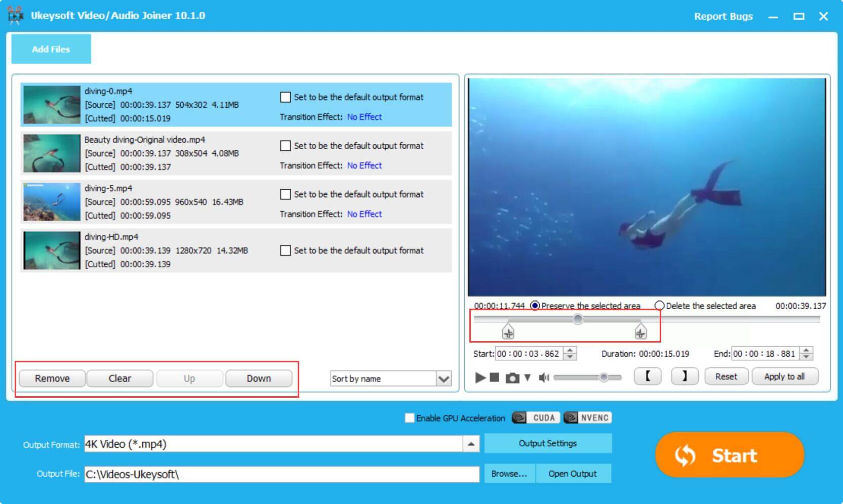The width and height of the screenshot is (843, 504).
Task: Click the Add Files button
Action: click(x=51, y=49)
